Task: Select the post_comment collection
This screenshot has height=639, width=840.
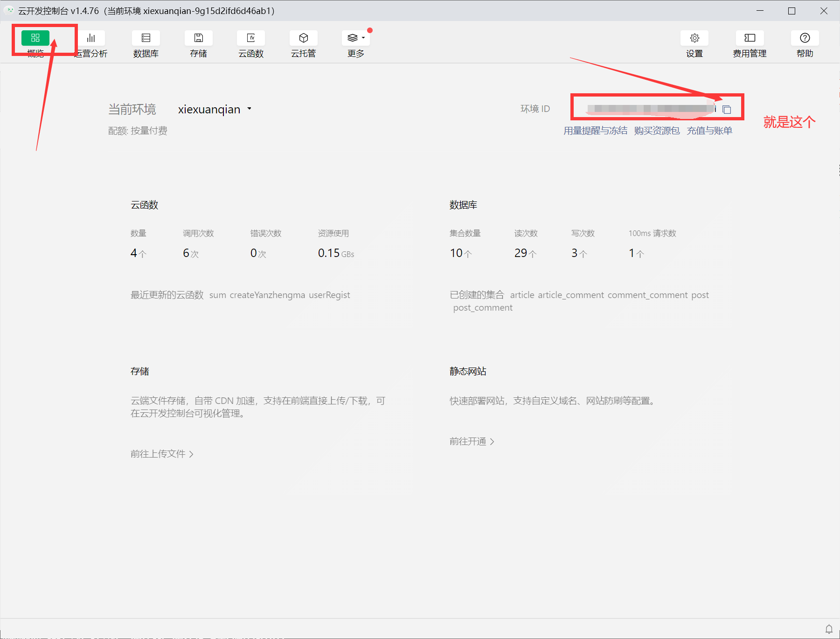Action: [483, 308]
